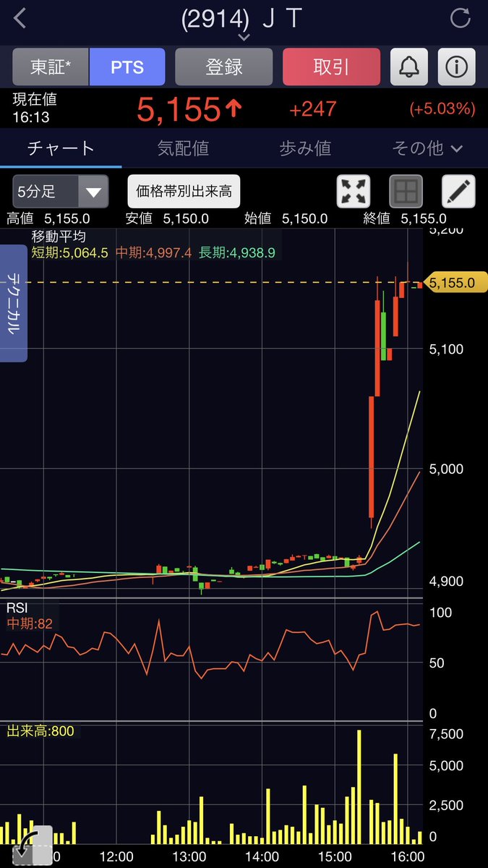This screenshot has width=488, height=868.
Task: Activate the pencil drawing tool
Action: (x=458, y=192)
